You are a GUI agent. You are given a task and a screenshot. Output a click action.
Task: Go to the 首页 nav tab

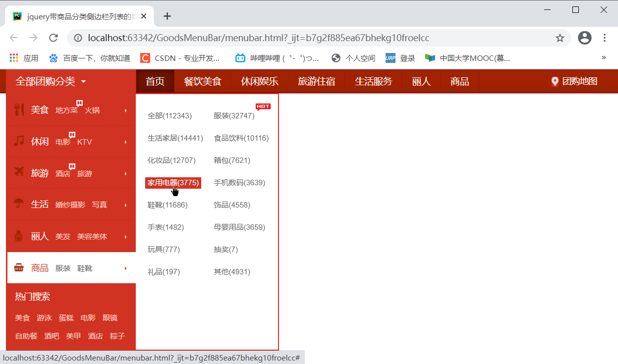coord(155,81)
